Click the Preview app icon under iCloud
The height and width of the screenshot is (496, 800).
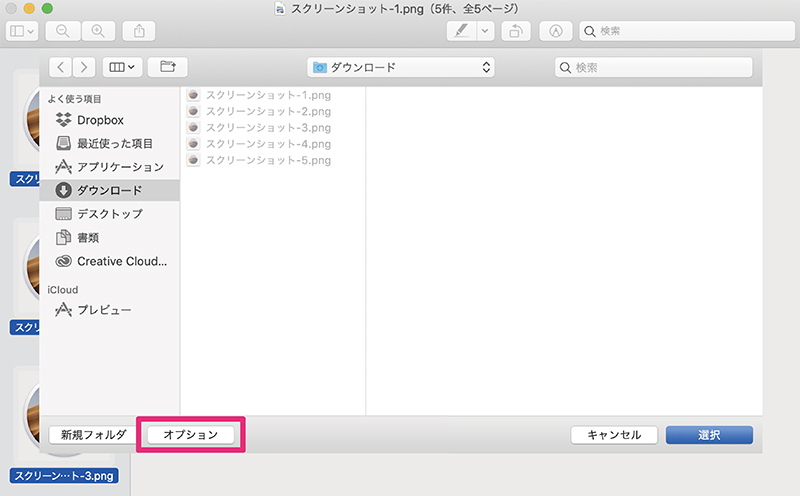coord(63,310)
